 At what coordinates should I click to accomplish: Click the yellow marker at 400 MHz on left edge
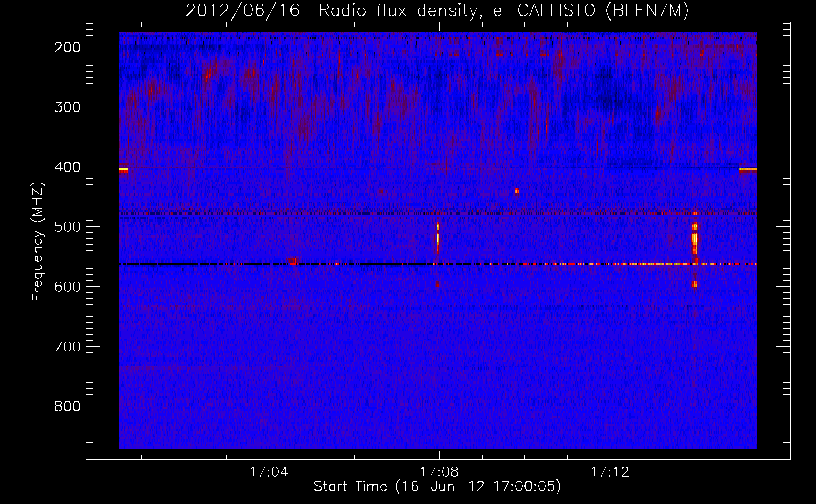tap(123, 170)
